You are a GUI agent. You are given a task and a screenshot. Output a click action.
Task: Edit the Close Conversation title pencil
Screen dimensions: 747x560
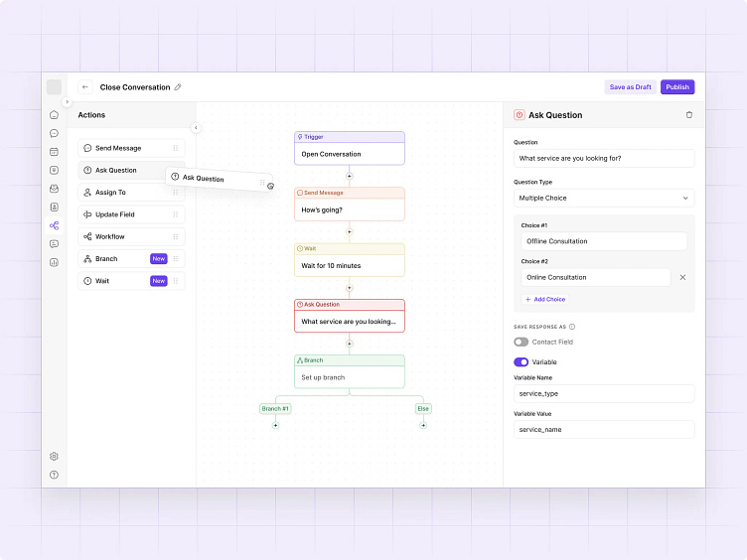tap(178, 87)
